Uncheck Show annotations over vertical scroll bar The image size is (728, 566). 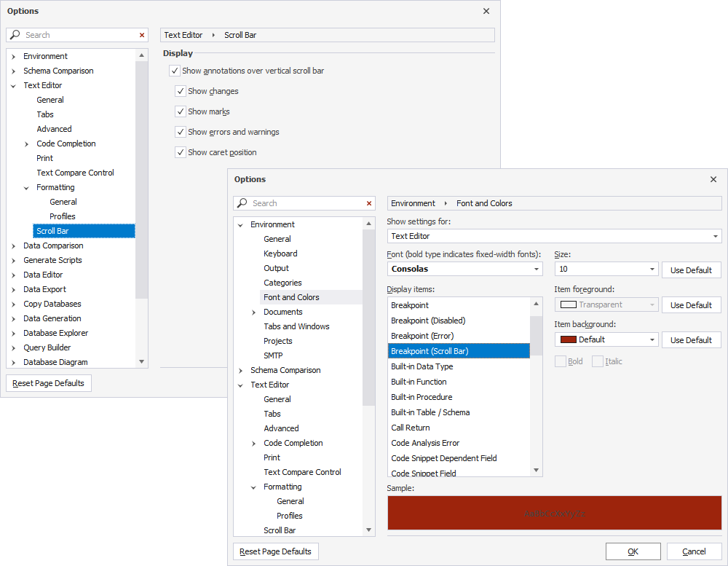tap(173, 71)
